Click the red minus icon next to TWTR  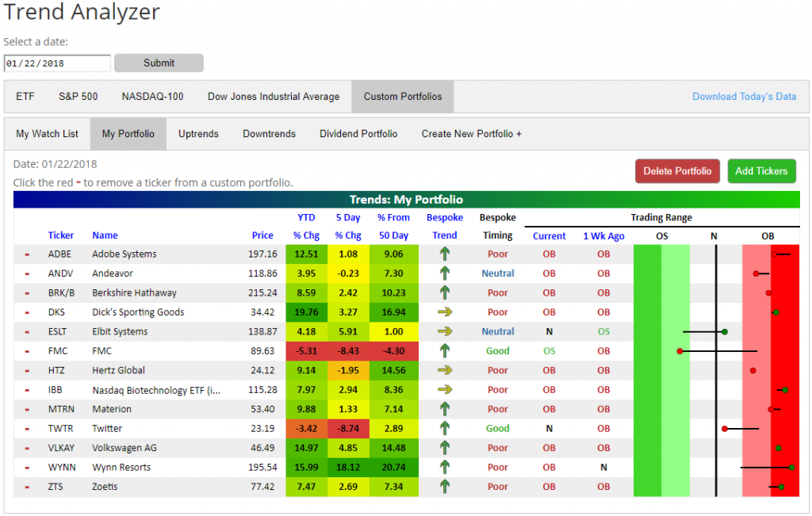point(27,429)
